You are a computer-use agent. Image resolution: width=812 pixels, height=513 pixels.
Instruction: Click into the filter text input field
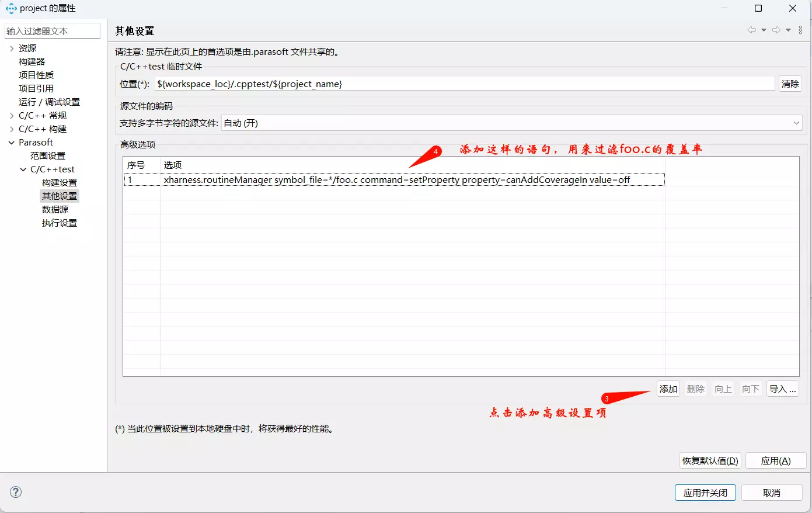51,32
